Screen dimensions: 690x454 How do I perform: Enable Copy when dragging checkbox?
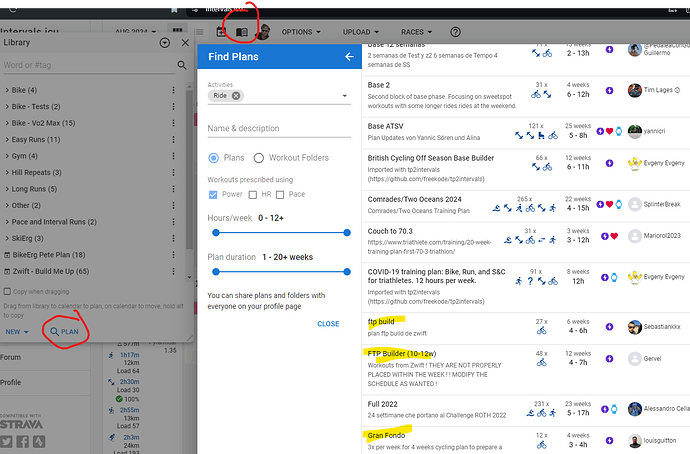[7, 292]
